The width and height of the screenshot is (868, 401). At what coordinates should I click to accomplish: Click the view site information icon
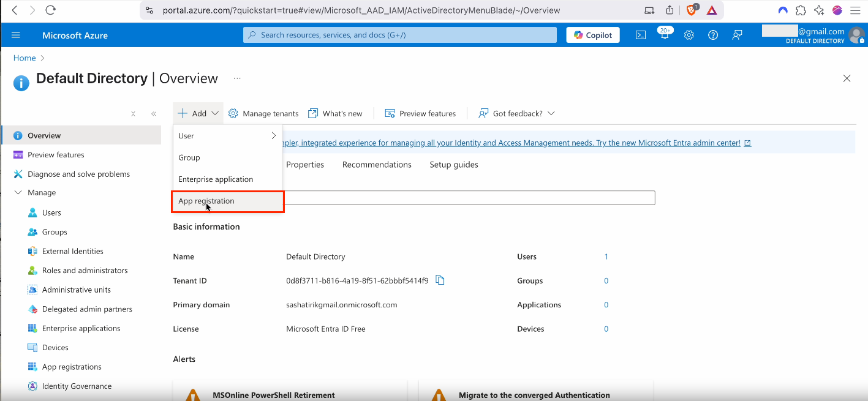click(x=149, y=10)
